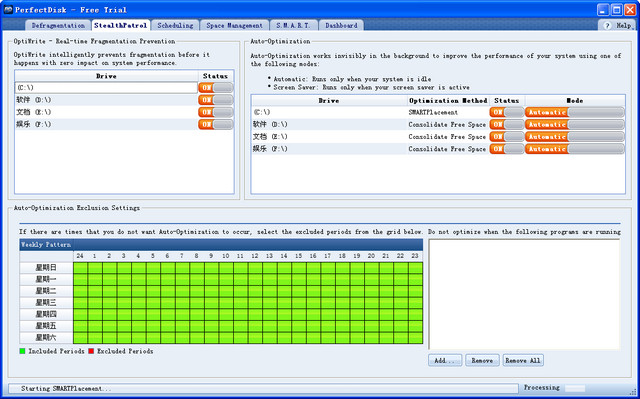This screenshot has height=399, width=640.
Task: Click the PerfectDisk app icon in title bar
Action: 8,10
